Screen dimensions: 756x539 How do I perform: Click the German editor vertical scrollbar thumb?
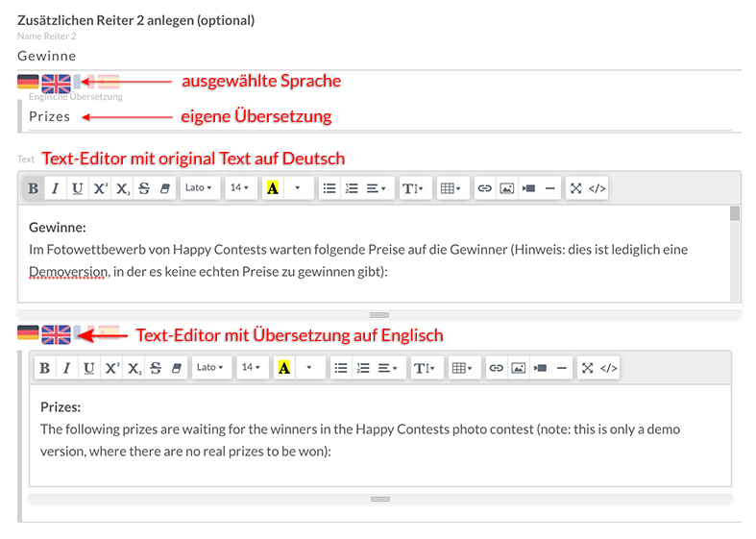pos(735,213)
